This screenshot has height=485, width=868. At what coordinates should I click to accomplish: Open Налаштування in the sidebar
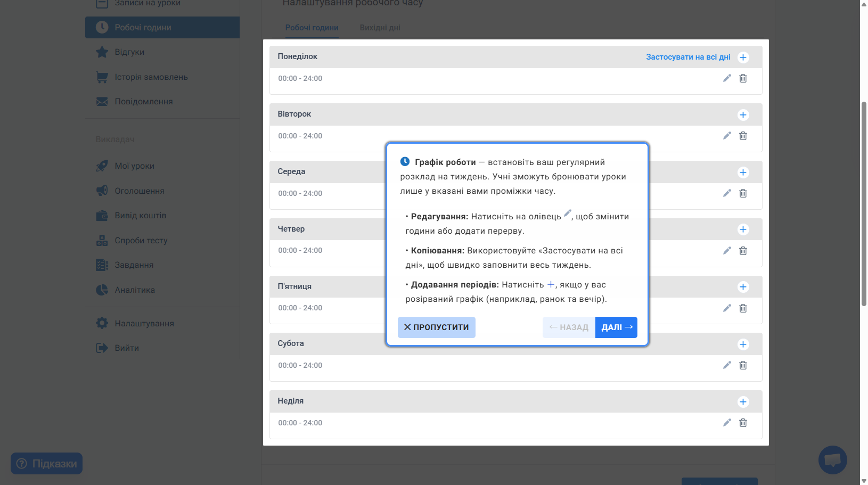pos(162,324)
